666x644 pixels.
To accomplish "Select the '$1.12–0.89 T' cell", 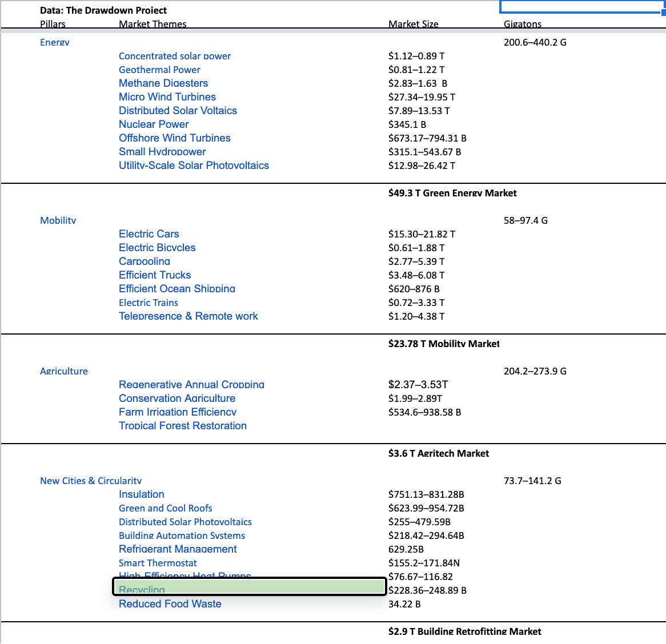I will point(416,56).
